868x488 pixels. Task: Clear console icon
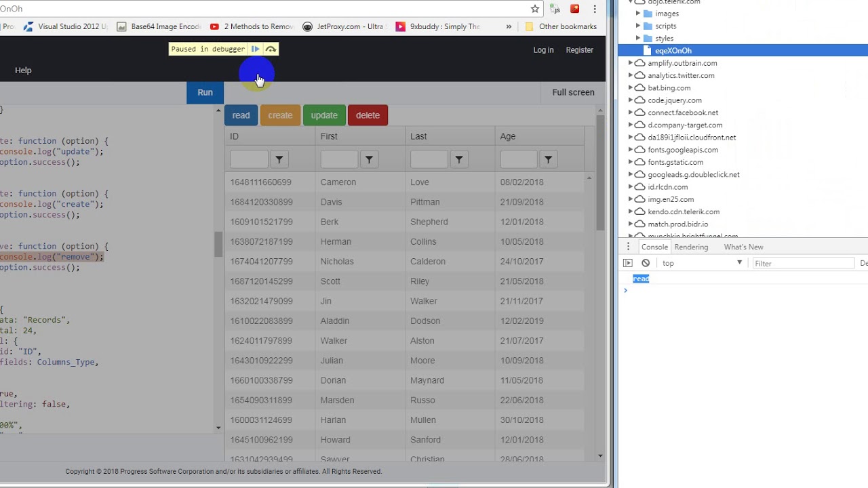[x=646, y=263]
